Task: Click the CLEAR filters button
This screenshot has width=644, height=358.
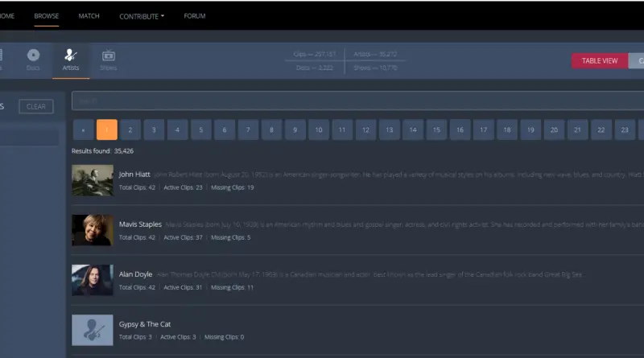Action: tap(36, 106)
